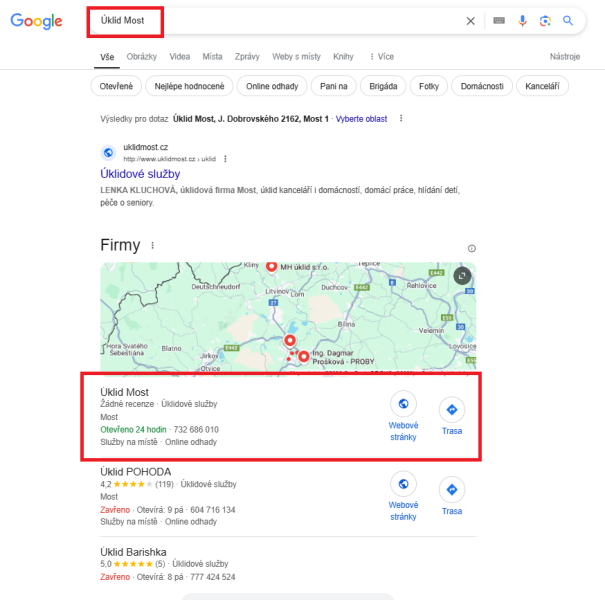The image size is (605, 600).
Task: Open three-dot menu beside uklidmost.cz URL
Action: pos(225,159)
